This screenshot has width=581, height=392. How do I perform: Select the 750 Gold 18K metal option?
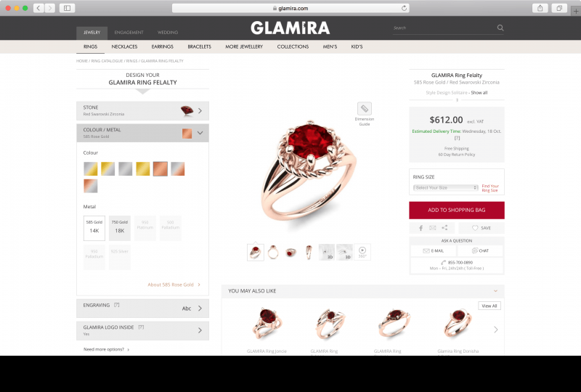tap(119, 228)
